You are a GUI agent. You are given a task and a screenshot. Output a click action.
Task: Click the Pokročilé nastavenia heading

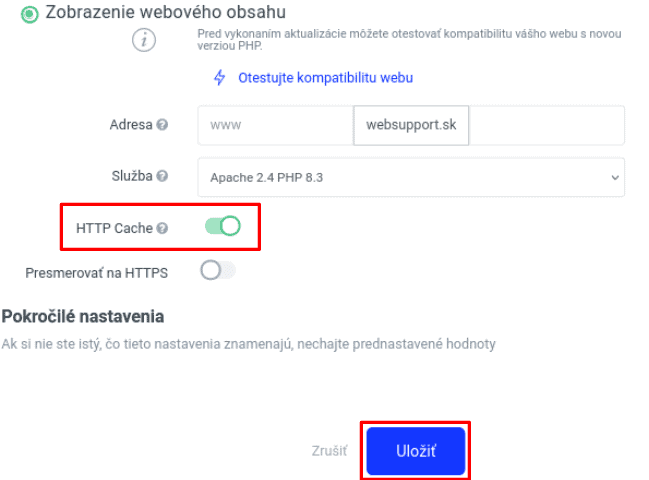pyautogui.click(x=83, y=317)
